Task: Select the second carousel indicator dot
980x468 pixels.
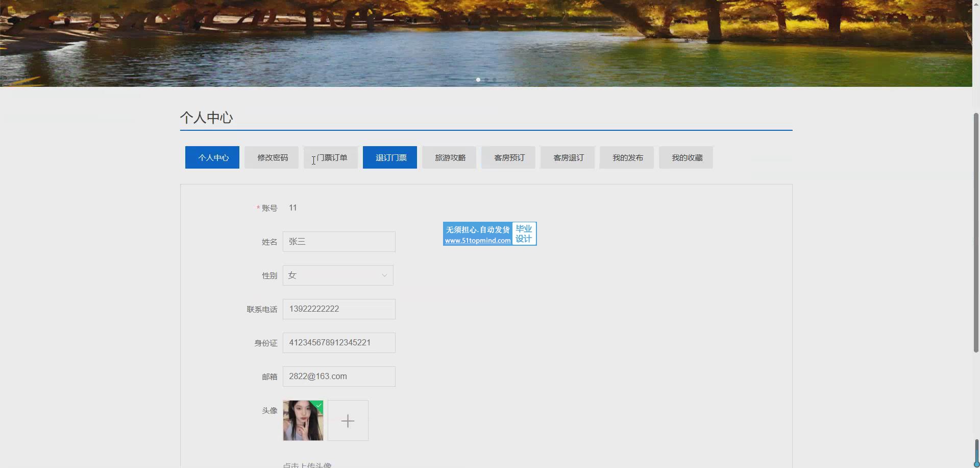Action: 486,80
